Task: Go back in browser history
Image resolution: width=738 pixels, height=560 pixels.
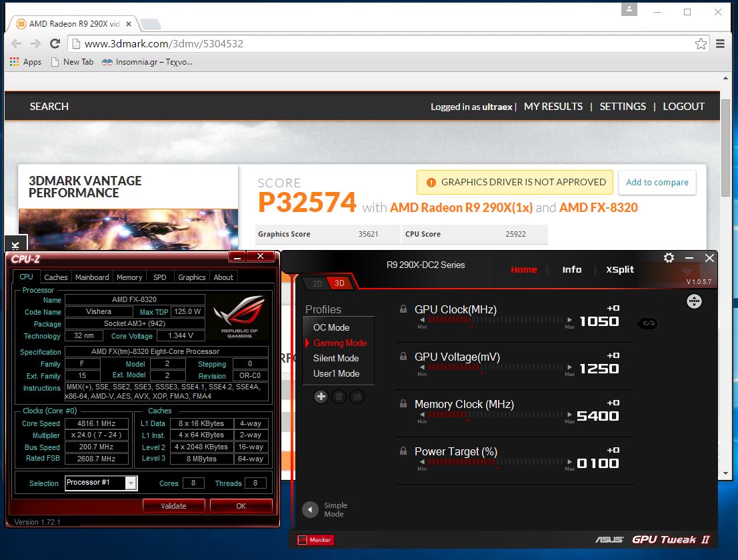Action: [17, 44]
